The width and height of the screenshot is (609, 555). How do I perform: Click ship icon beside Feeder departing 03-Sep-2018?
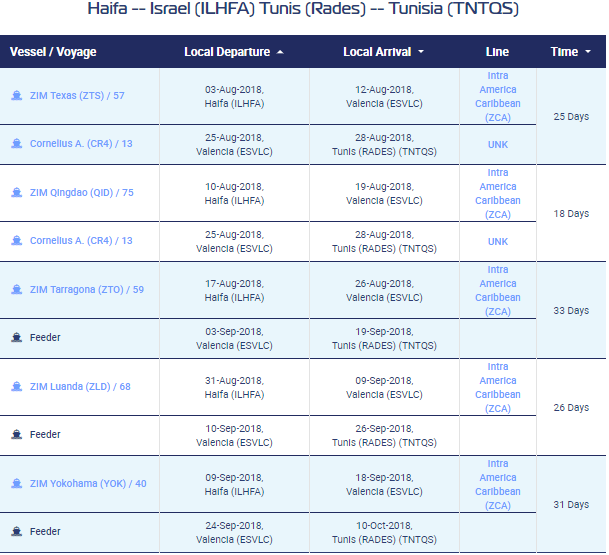(17, 337)
